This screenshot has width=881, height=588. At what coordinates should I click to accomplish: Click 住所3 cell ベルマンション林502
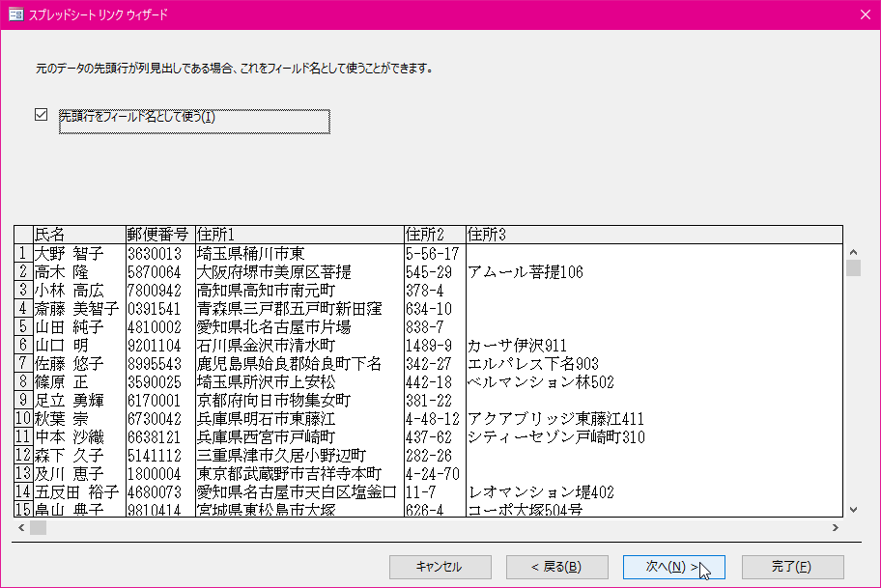pos(654,382)
